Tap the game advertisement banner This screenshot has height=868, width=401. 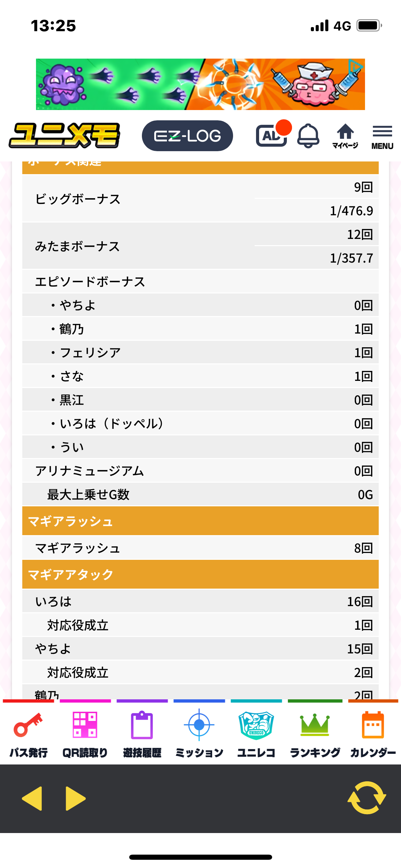200,84
